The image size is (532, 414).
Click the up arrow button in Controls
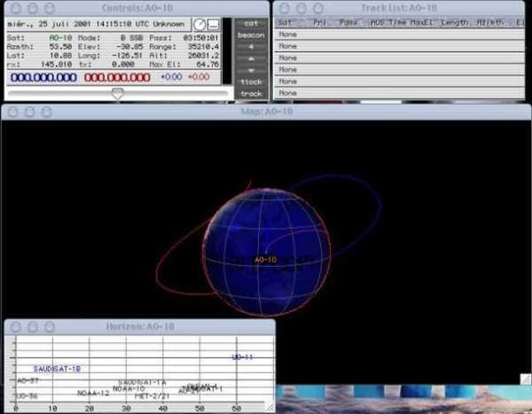(x=251, y=59)
